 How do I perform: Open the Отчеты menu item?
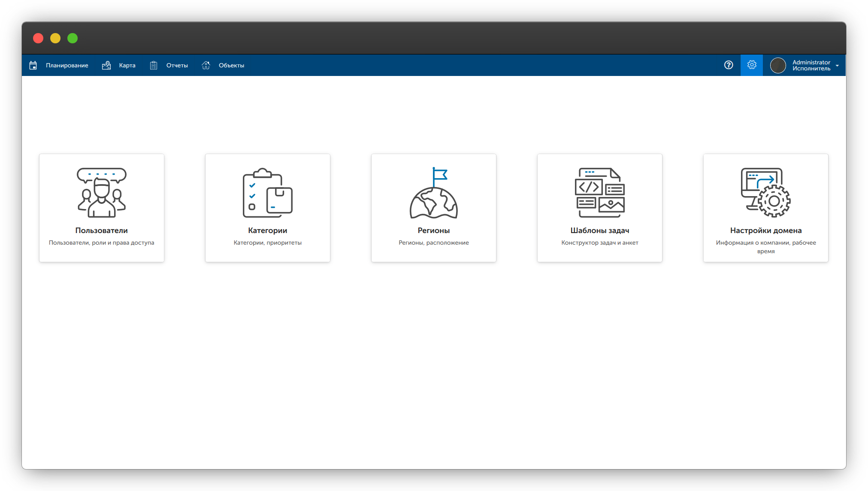[x=177, y=65]
